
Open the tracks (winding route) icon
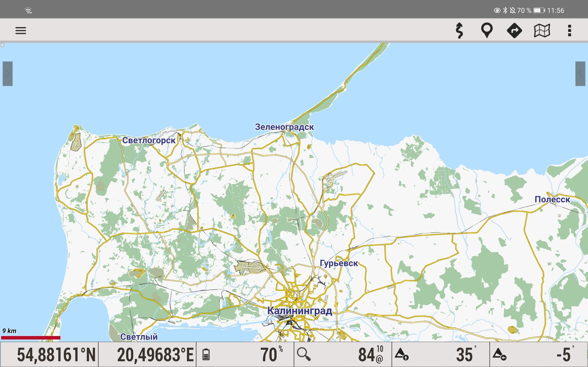click(x=459, y=31)
